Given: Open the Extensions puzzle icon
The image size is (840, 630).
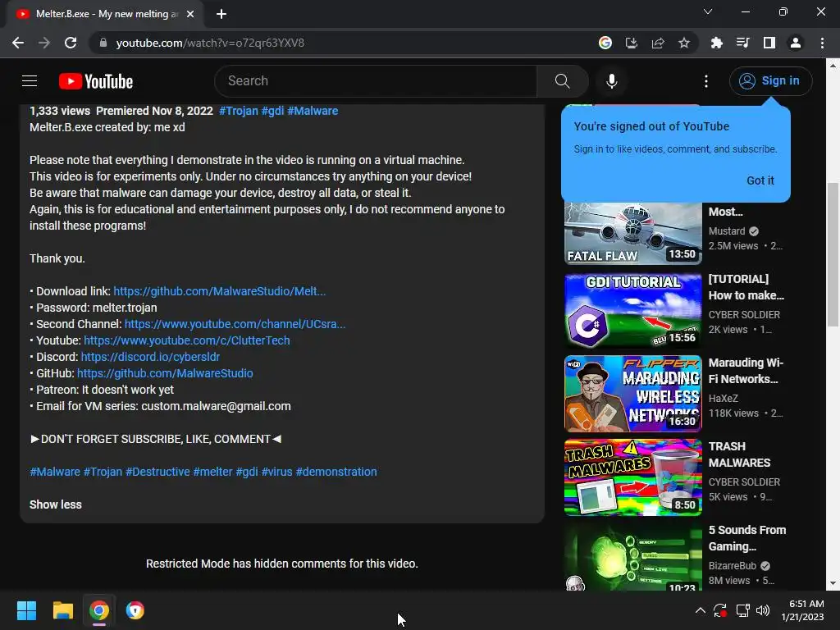Looking at the screenshot, I should click(x=717, y=43).
